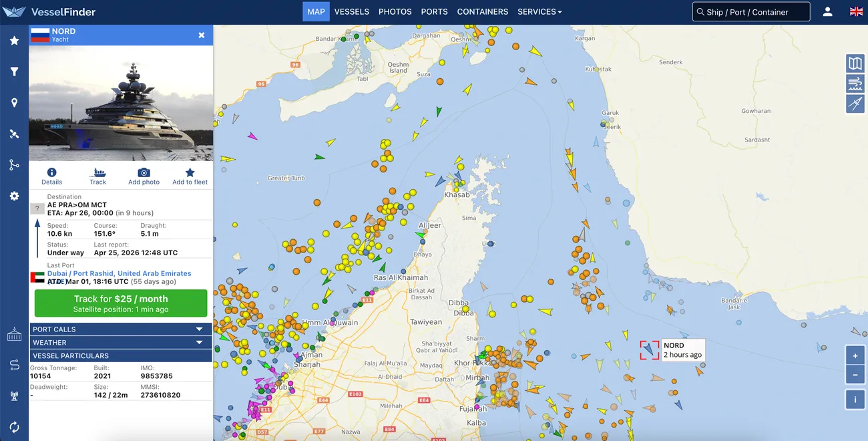This screenshot has width=868, height=441.
Task: Add NORD to fleet with star icon
Action: point(190,173)
